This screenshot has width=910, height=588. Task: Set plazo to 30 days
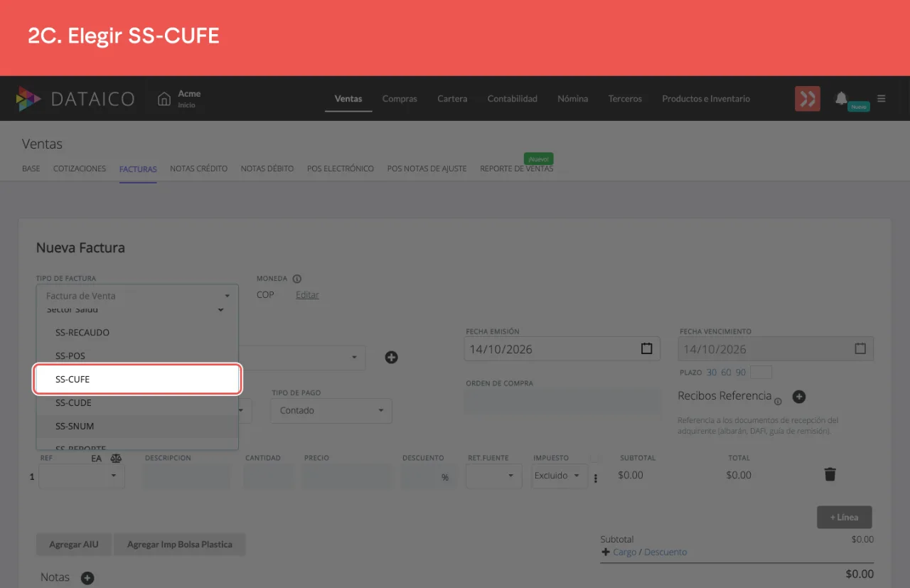tap(712, 373)
